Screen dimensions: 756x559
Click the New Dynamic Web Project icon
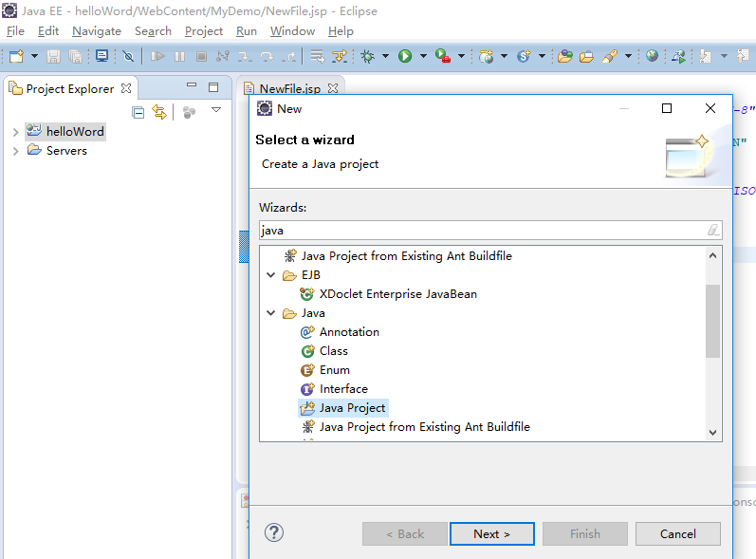tap(486, 56)
